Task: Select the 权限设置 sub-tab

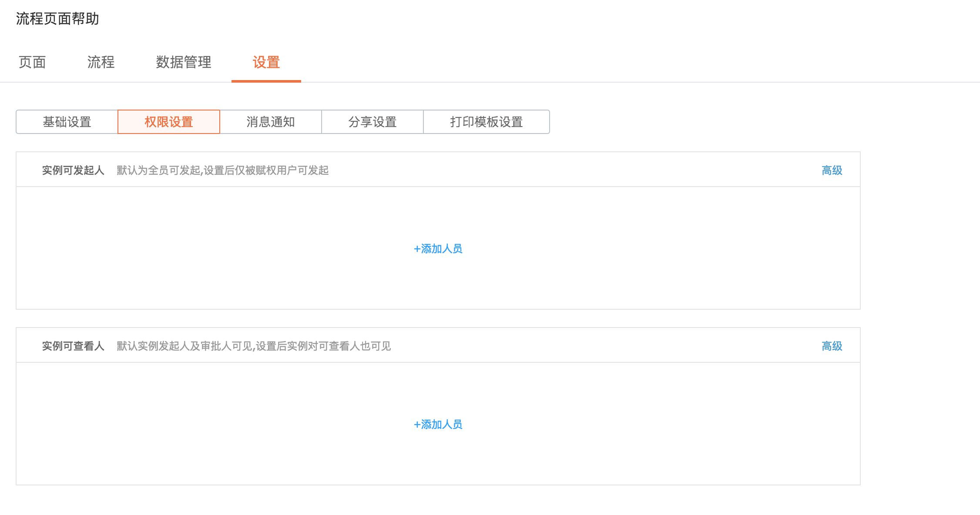Action: [169, 122]
